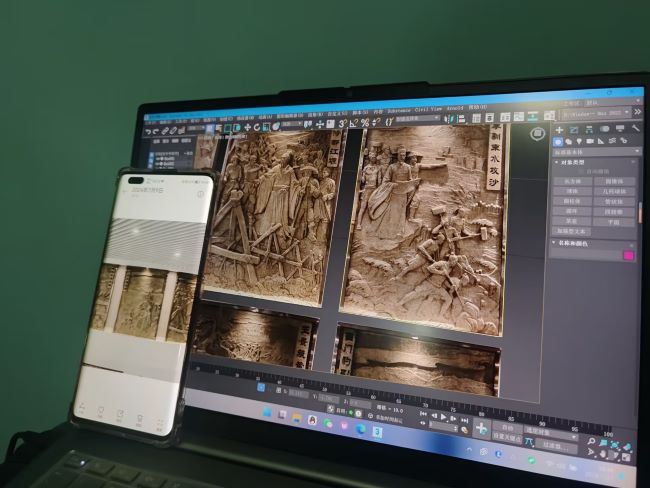Open the Hierarchy panel tab
The width and height of the screenshot is (650, 488).
[587, 128]
